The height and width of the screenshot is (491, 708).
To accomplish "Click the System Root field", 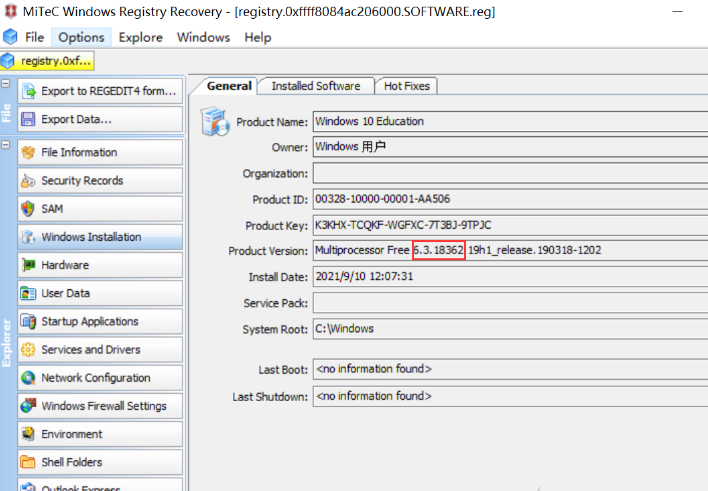I will point(510,329).
